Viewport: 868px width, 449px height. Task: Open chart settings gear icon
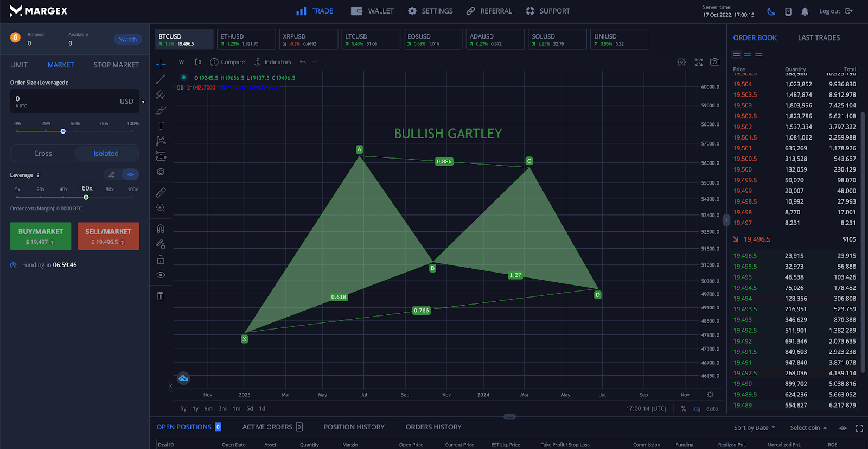(x=681, y=62)
